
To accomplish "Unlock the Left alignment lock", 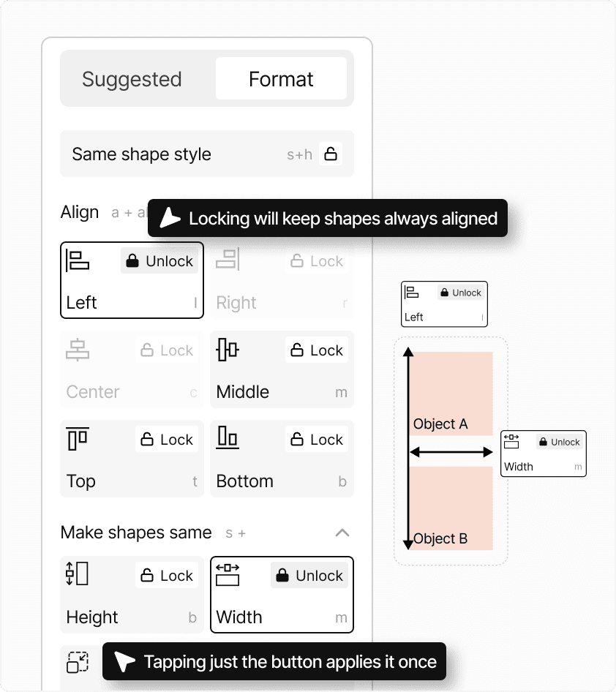I will pos(159,260).
